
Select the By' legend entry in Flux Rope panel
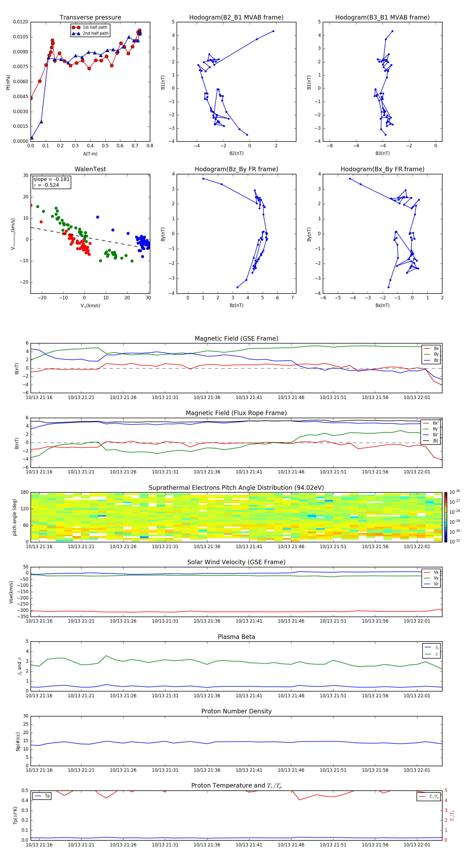[x=431, y=429]
